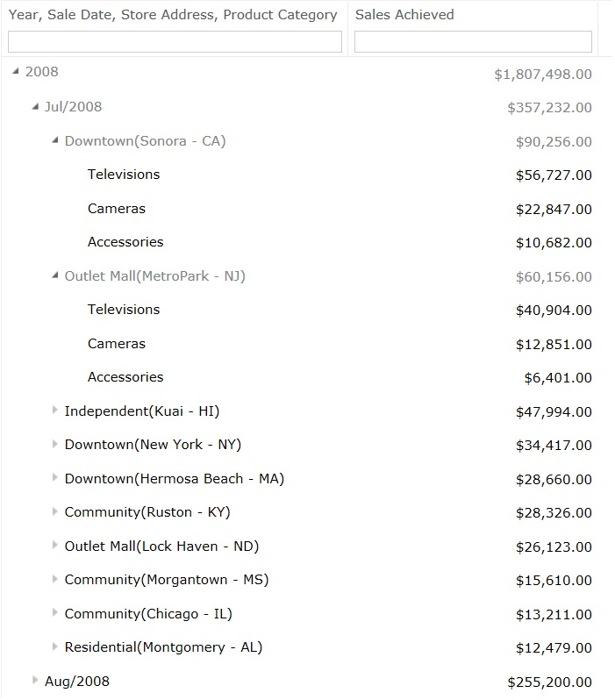The width and height of the screenshot is (615, 700).
Task: Collapse Downtown(Sonora - CA) store
Action: 55,140
